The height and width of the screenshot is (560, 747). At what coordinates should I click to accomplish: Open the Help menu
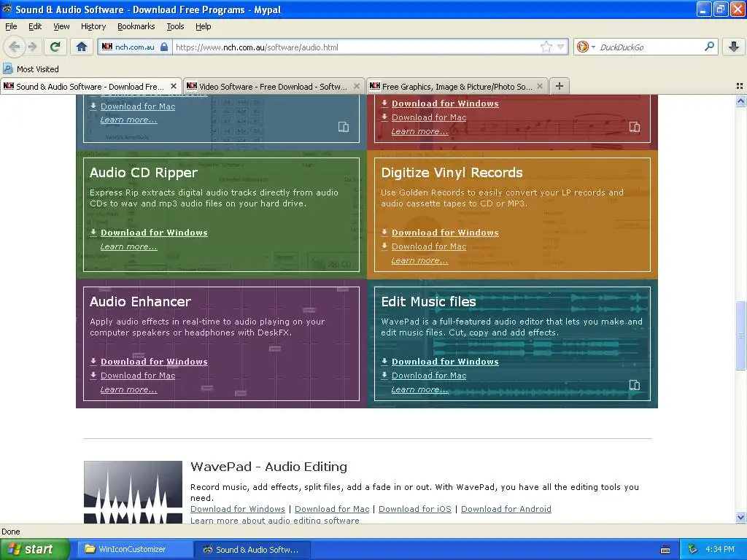(x=204, y=26)
